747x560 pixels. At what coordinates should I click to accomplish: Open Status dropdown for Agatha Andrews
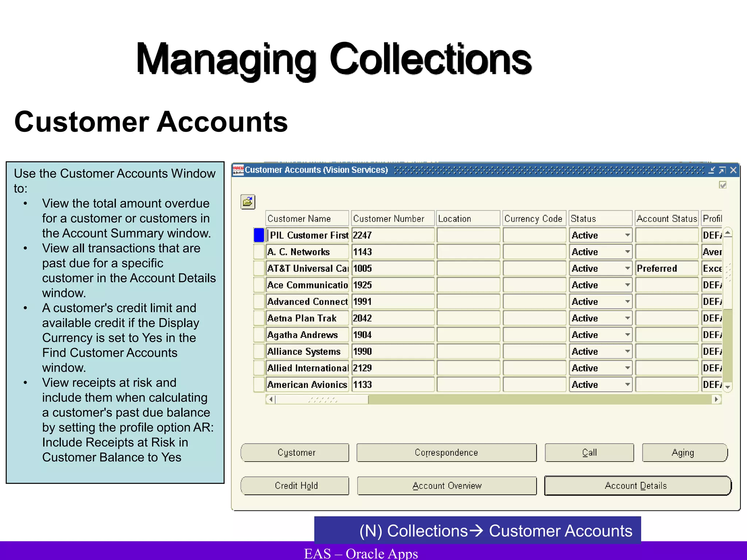point(627,335)
